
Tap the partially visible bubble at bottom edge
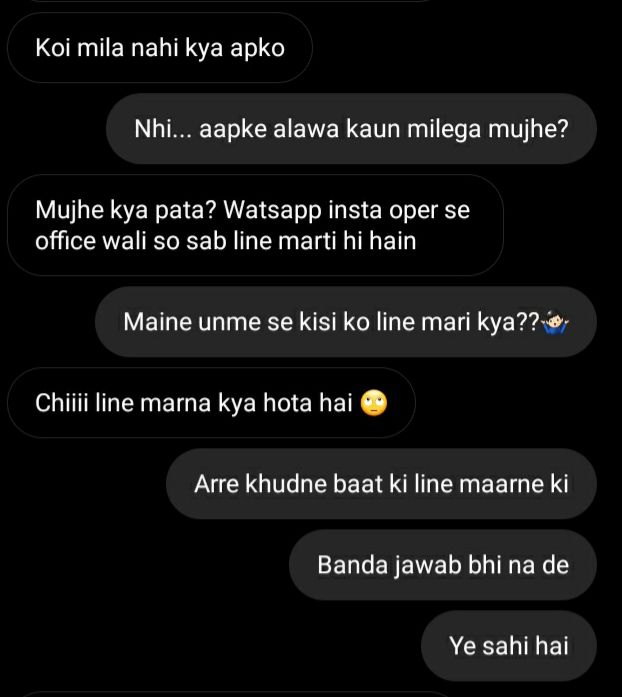pyautogui.click(x=231, y=694)
